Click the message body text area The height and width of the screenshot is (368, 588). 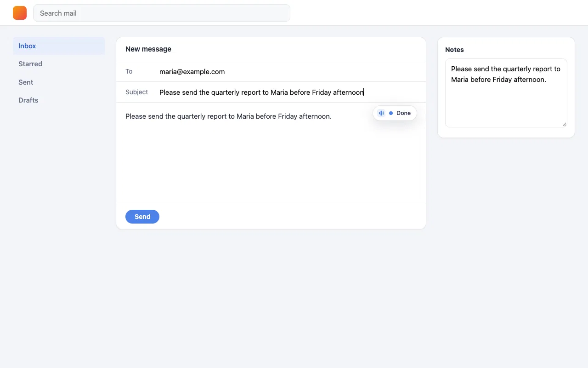(271, 153)
